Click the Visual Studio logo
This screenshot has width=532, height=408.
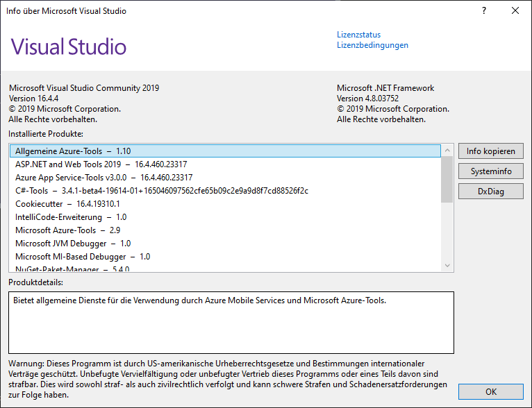pyautogui.click(x=69, y=46)
